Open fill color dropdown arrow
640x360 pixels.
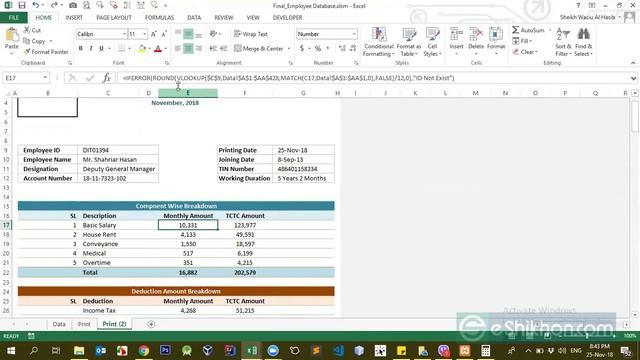click(x=149, y=49)
